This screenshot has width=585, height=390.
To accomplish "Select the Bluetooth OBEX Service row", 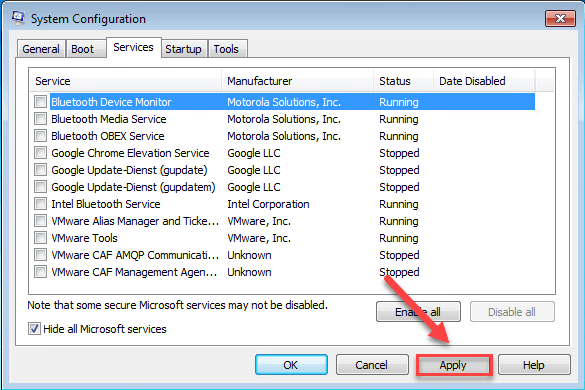I will point(282,136).
